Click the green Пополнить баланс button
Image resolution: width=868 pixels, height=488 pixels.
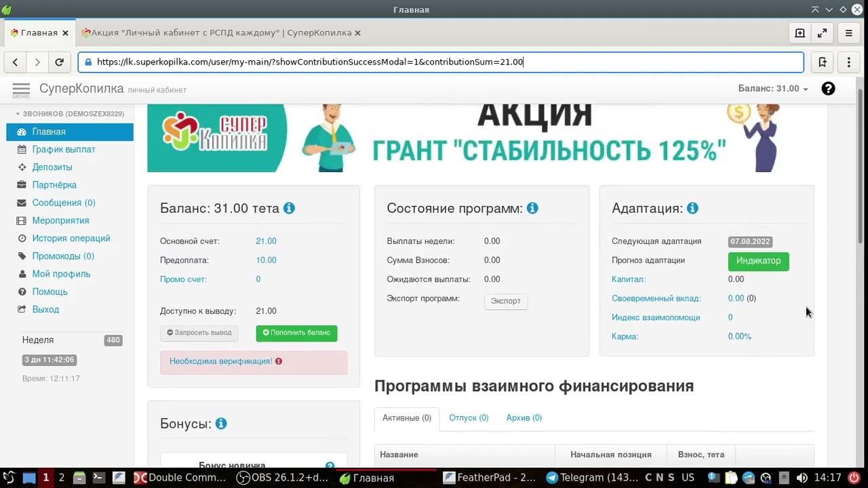pos(296,333)
